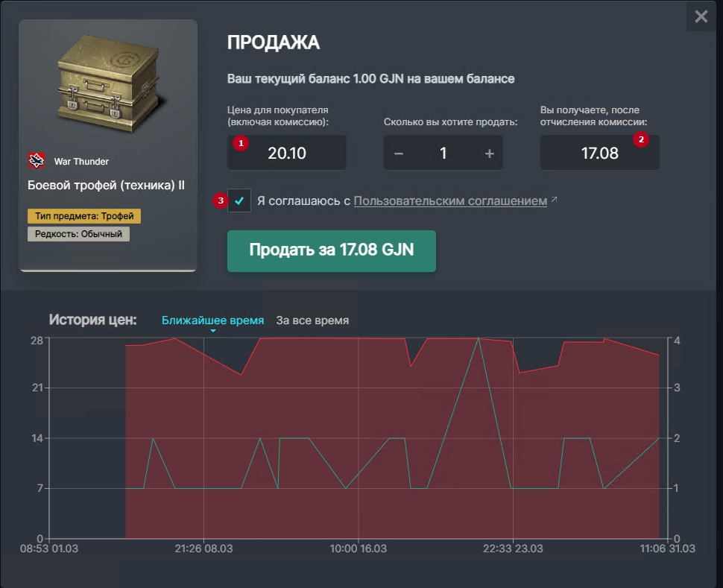The image size is (723, 588).
Task: Click the item name Боевой трофей (техника) II
Action: coord(106,185)
